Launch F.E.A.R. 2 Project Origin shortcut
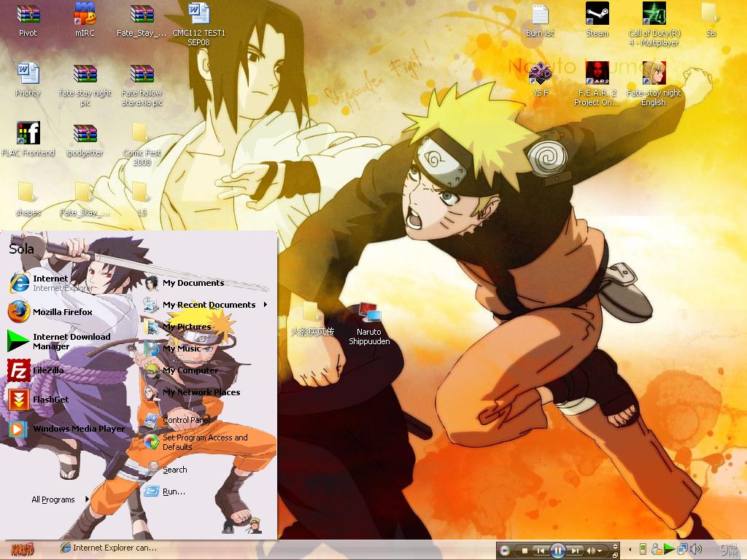 pyautogui.click(x=597, y=84)
